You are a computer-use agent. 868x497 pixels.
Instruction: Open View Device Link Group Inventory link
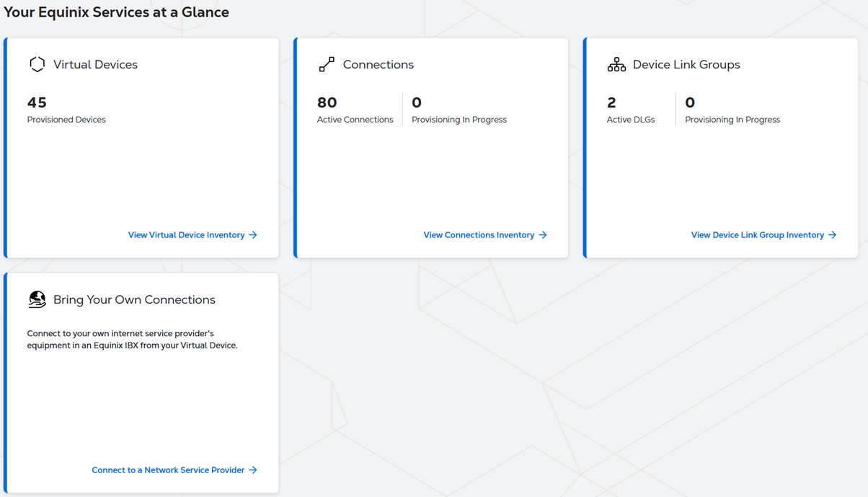coord(764,235)
